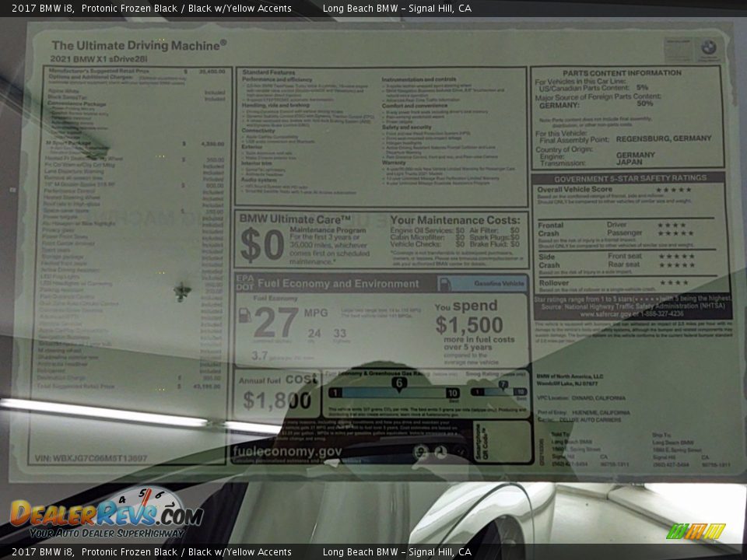Select the 33 highway MPG value
This screenshot has width=747, height=560.
click(340, 334)
